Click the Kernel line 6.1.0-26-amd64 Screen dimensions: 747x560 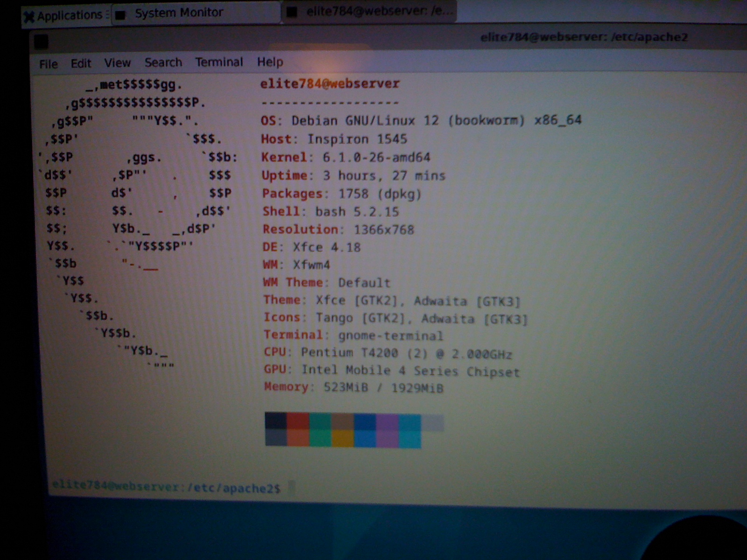pos(345,157)
